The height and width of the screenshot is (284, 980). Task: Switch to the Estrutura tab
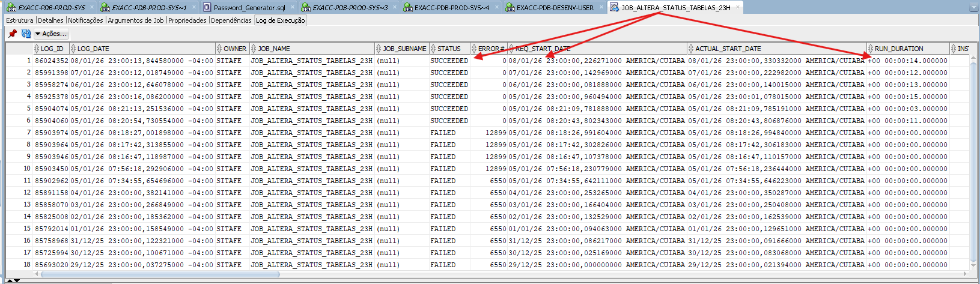pos(20,20)
